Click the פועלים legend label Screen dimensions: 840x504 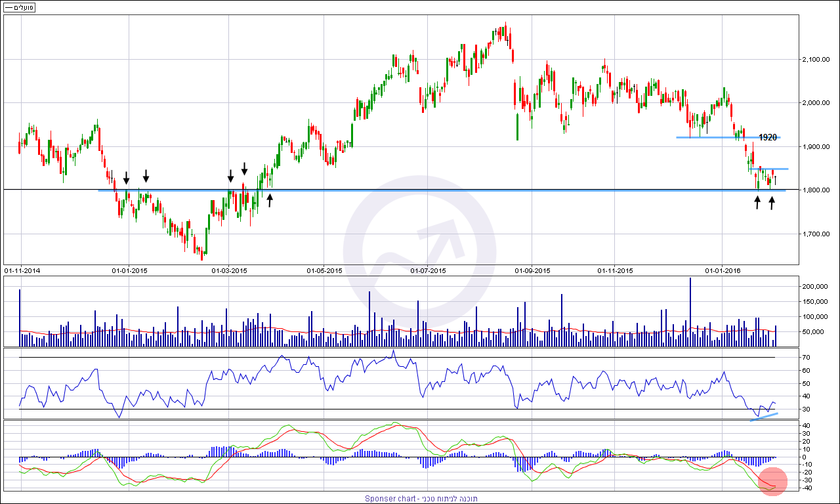(20, 7)
